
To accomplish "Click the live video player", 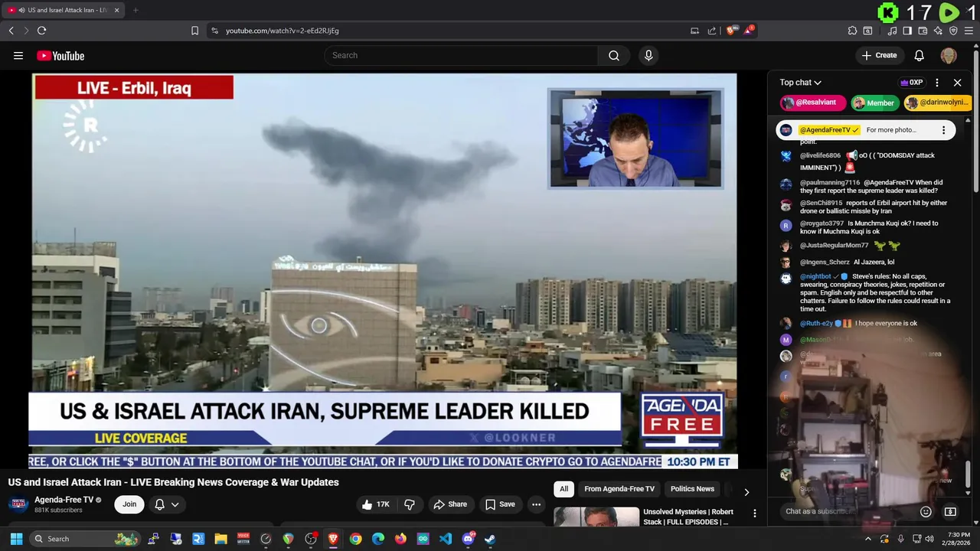I will coord(384,270).
